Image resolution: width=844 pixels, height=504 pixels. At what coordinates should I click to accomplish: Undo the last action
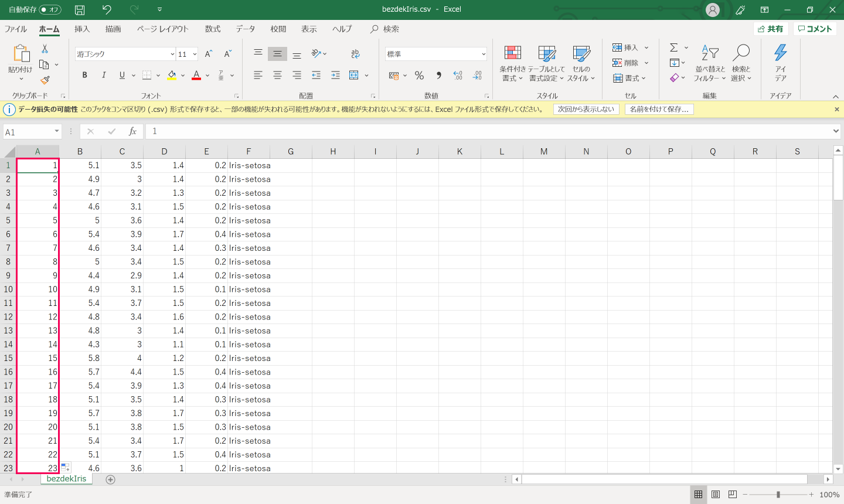(106, 9)
